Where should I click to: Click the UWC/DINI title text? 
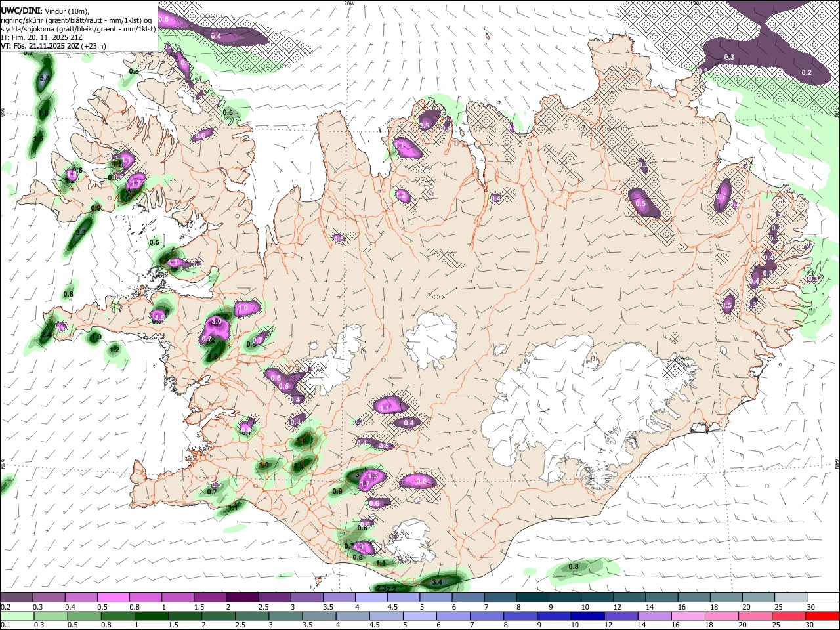click(20, 11)
